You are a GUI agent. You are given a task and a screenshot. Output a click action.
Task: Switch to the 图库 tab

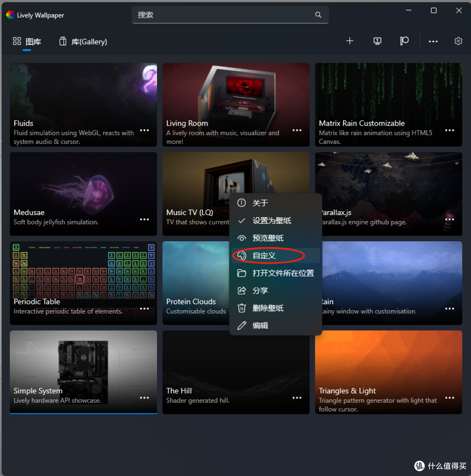point(27,41)
